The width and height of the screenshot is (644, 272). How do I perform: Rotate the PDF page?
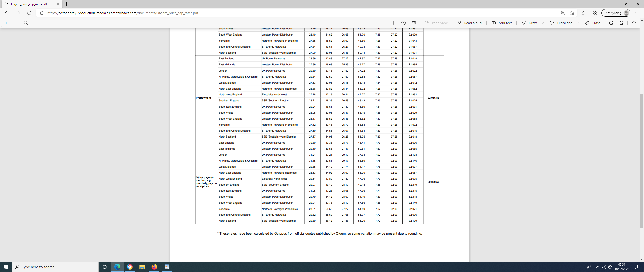click(404, 23)
